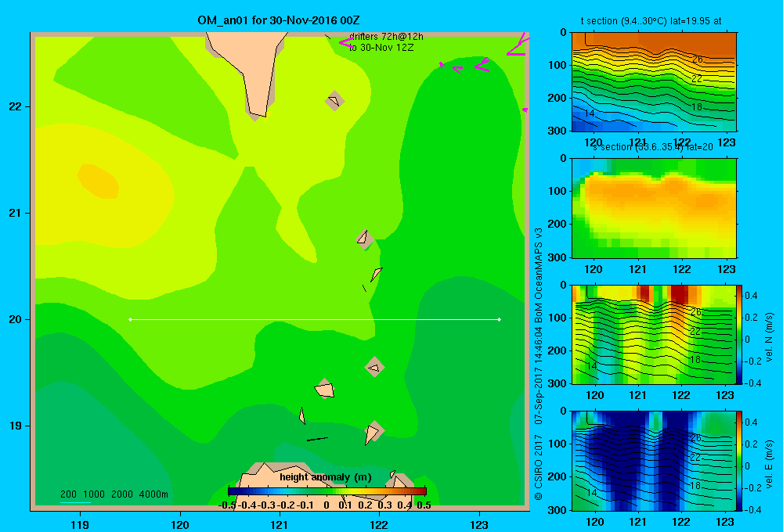Click the title "OM_an01 for 30-Nov-2016 00Z"
Screen dimensions: 783x532
tap(278, 20)
